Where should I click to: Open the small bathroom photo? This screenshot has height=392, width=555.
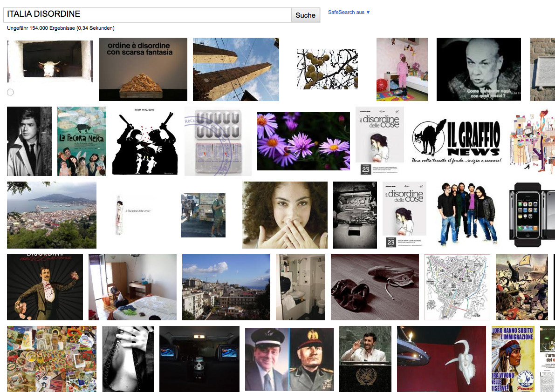301,287
